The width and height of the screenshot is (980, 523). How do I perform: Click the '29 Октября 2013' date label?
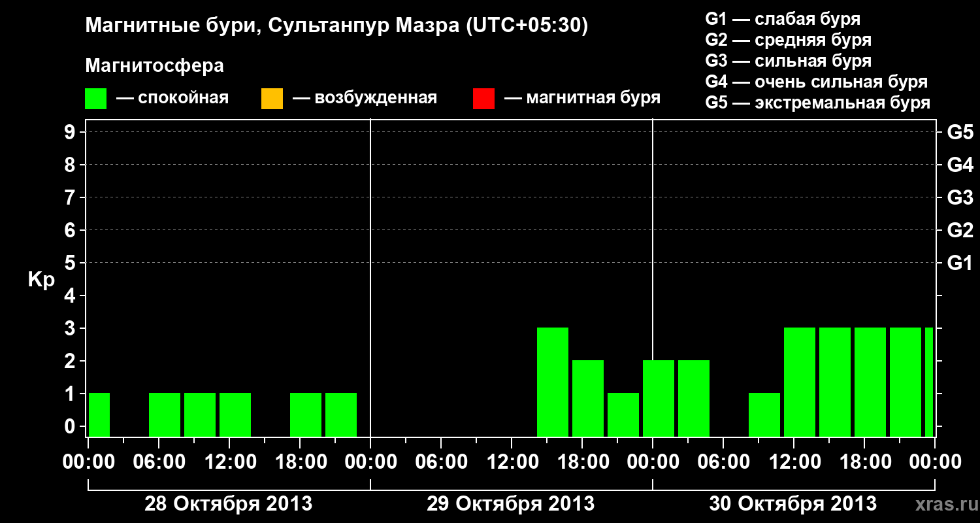click(510, 504)
